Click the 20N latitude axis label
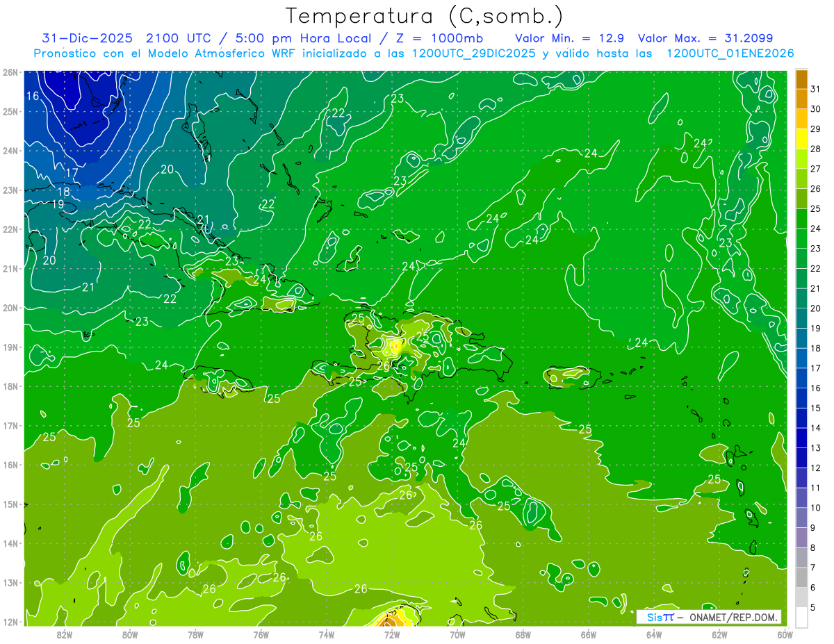Screen dimensions: 834x644 pyautogui.click(x=10, y=308)
